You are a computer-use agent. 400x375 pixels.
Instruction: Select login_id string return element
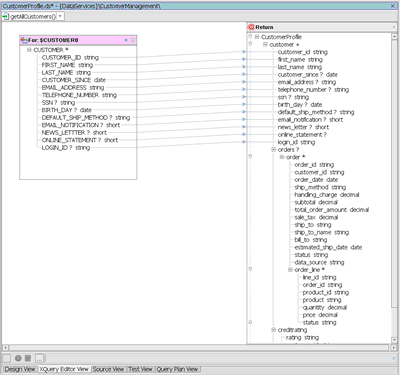coord(296,142)
